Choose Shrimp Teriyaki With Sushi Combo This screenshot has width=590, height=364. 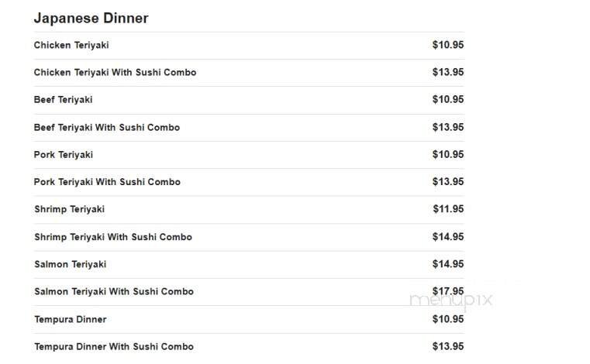click(113, 237)
